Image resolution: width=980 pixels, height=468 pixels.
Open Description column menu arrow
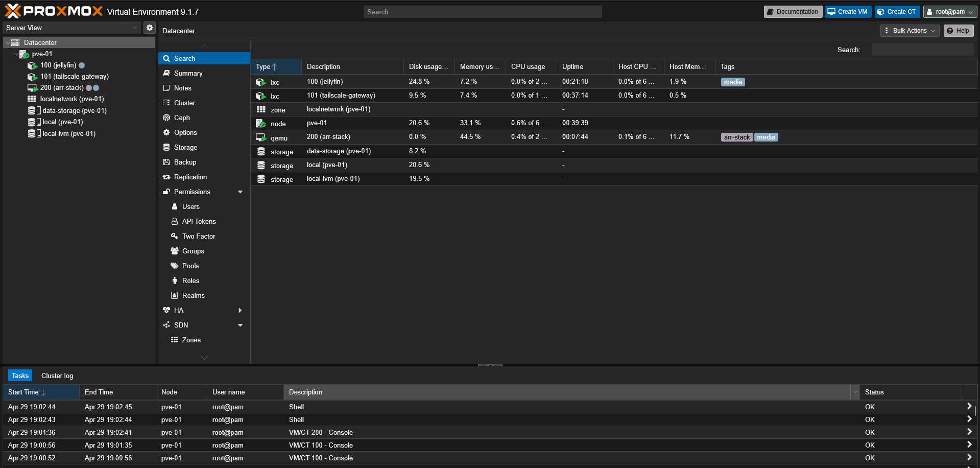pyautogui.click(x=855, y=392)
